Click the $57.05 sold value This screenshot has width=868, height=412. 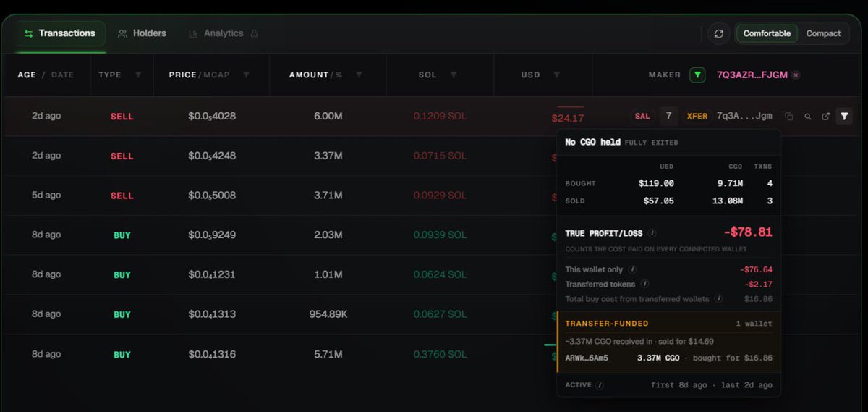click(658, 201)
